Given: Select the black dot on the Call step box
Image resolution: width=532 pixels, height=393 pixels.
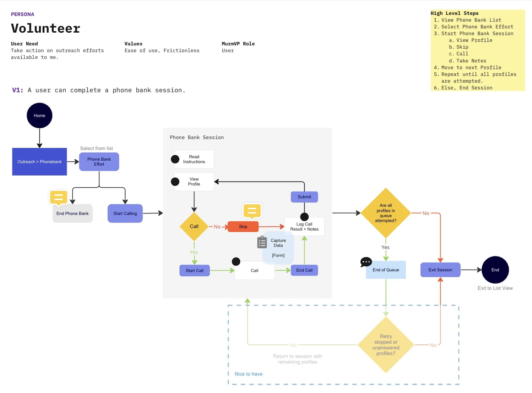Looking at the screenshot, I should pos(236,262).
